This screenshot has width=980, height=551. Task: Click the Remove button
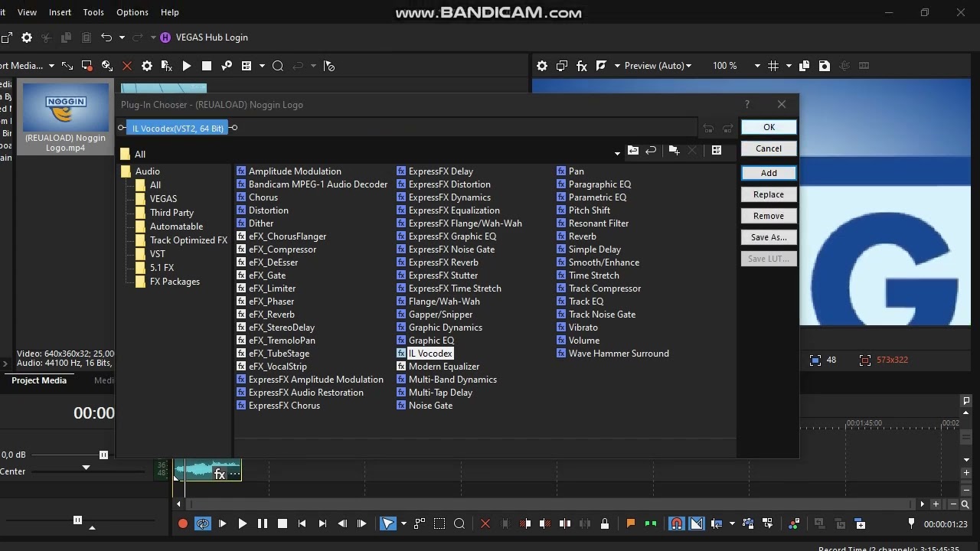(x=769, y=216)
